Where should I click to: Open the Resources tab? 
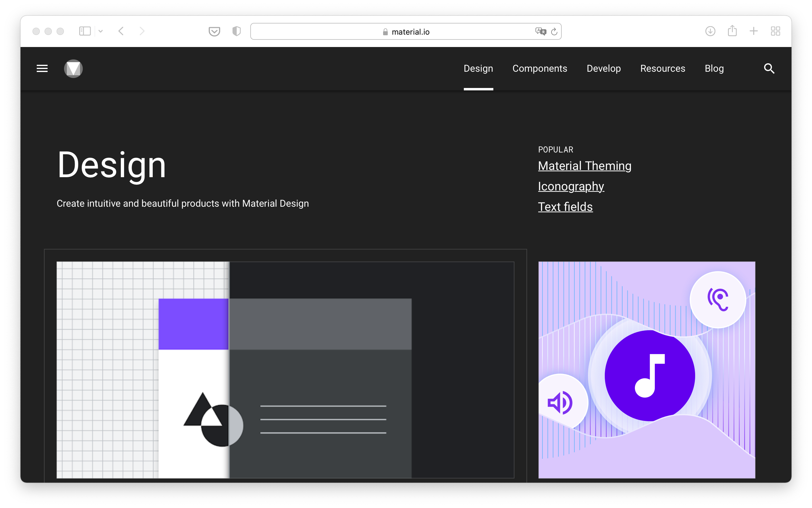pyautogui.click(x=663, y=68)
